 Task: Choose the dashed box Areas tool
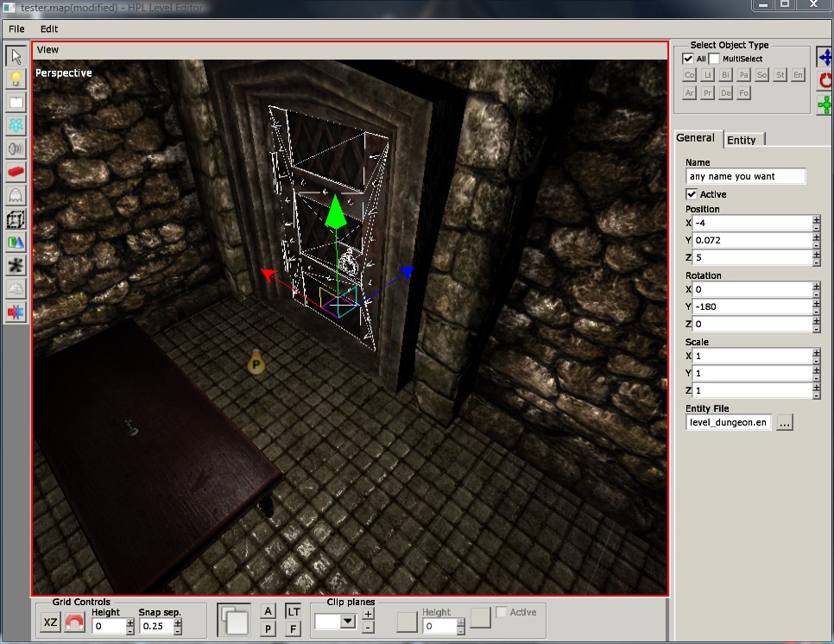[x=16, y=218]
